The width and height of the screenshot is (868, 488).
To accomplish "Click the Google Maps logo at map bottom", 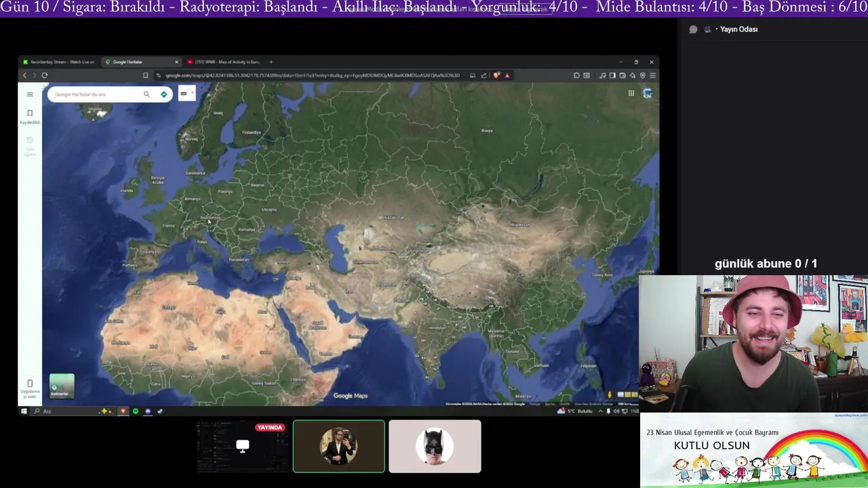I will (x=351, y=396).
